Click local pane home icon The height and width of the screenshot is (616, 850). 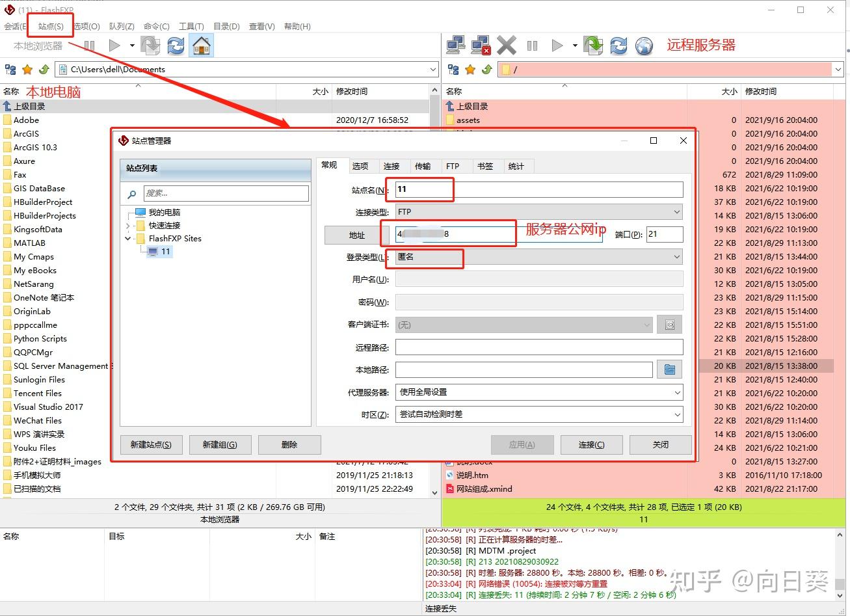pos(202,46)
